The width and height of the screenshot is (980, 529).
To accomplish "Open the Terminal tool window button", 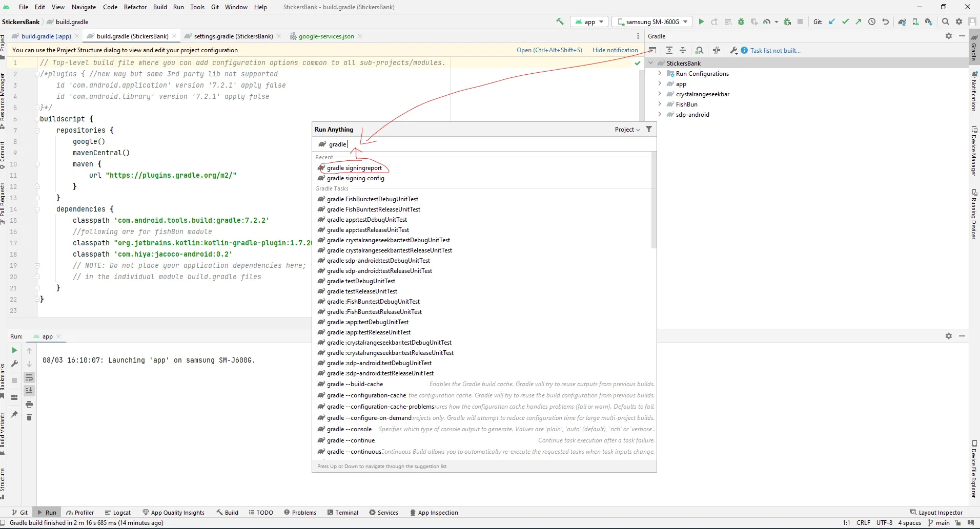I will coord(343,512).
